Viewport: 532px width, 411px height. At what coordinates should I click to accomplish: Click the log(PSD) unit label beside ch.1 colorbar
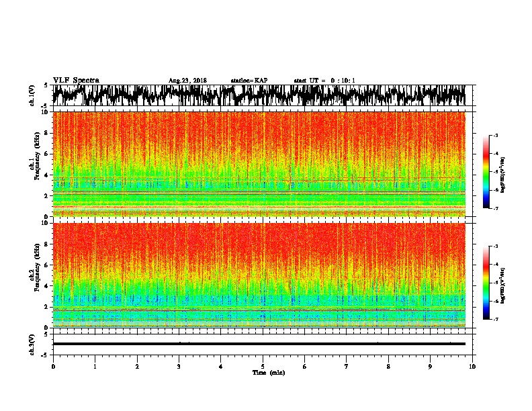click(x=503, y=175)
